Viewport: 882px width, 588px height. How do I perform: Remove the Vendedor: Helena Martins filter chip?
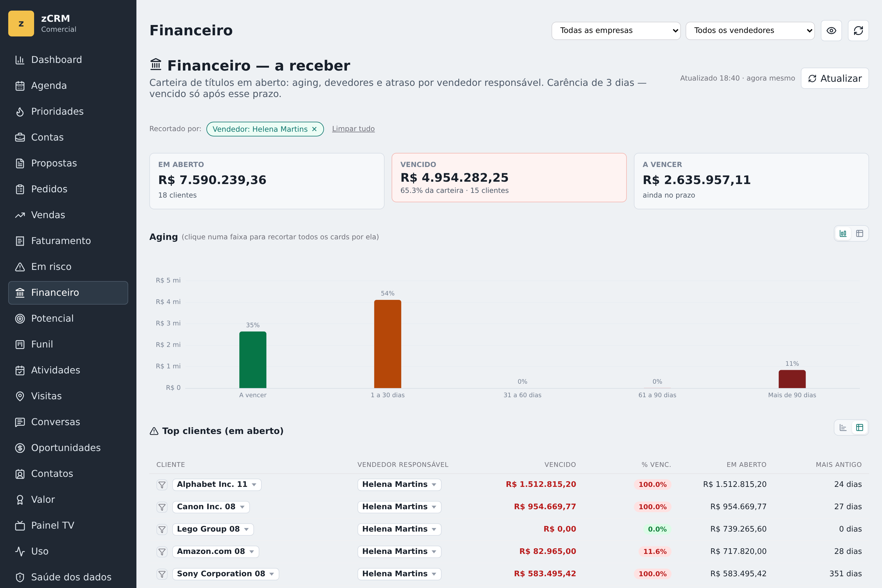[314, 129]
